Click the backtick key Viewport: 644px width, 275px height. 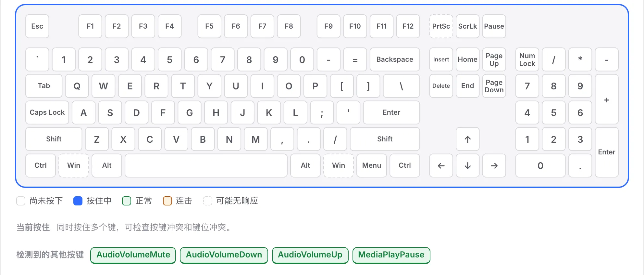click(37, 59)
